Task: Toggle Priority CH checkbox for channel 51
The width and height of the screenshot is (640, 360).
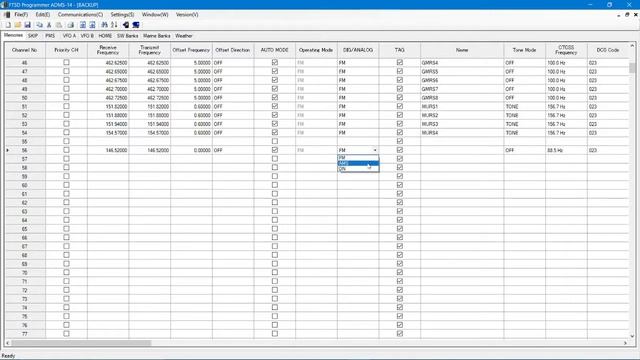Action: click(66, 106)
